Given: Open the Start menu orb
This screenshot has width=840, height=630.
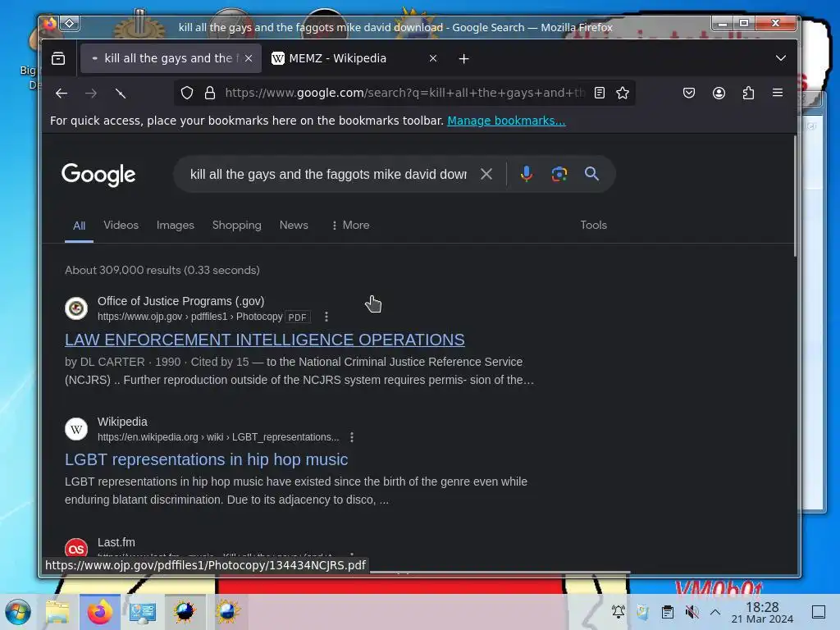Looking at the screenshot, I should (x=18, y=612).
